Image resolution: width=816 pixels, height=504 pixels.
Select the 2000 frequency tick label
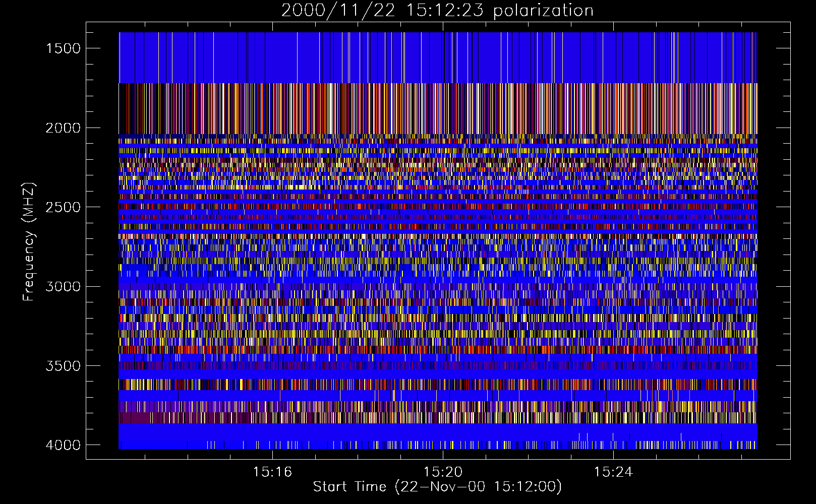click(63, 128)
